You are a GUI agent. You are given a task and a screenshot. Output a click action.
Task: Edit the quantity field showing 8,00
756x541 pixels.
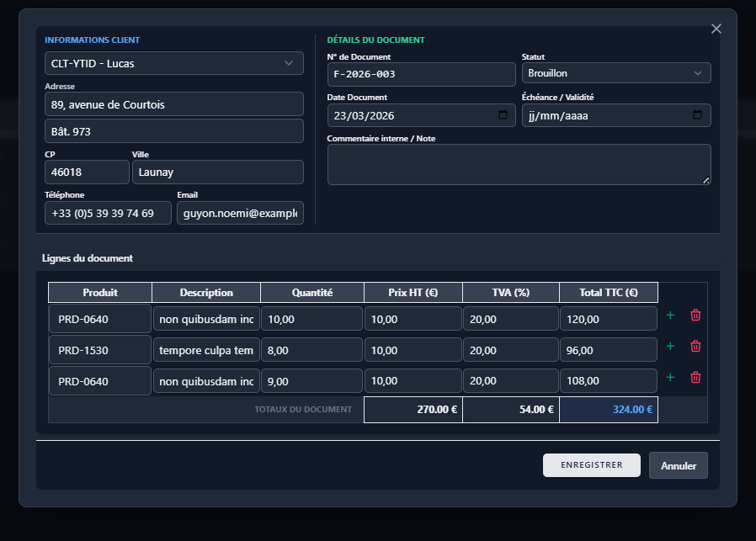click(312, 350)
